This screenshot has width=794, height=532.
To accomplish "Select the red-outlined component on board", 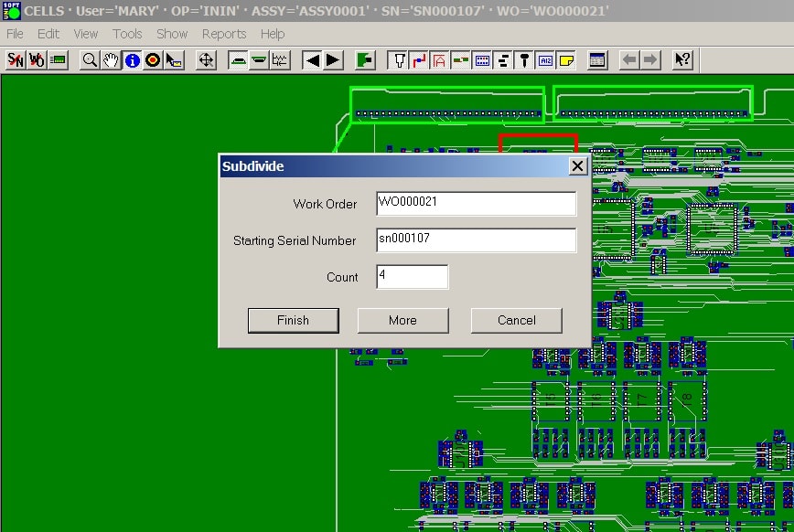I will (x=538, y=144).
